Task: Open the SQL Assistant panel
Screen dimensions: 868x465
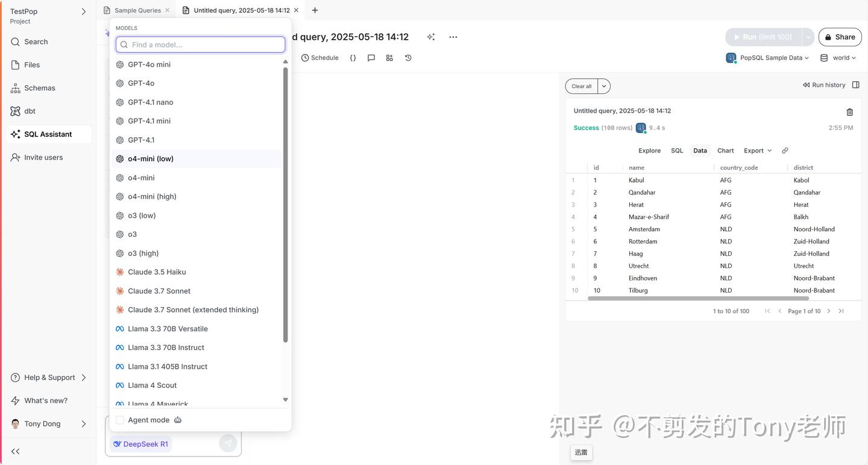Action: (x=48, y=134)
